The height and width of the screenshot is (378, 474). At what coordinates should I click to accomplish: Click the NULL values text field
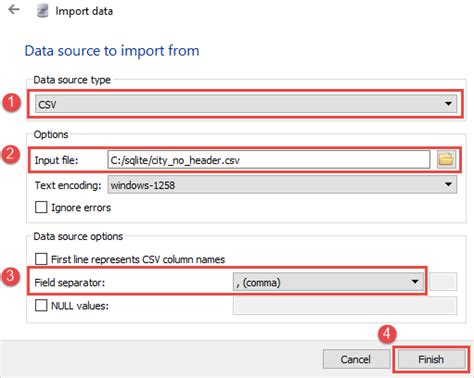point(345,306)
